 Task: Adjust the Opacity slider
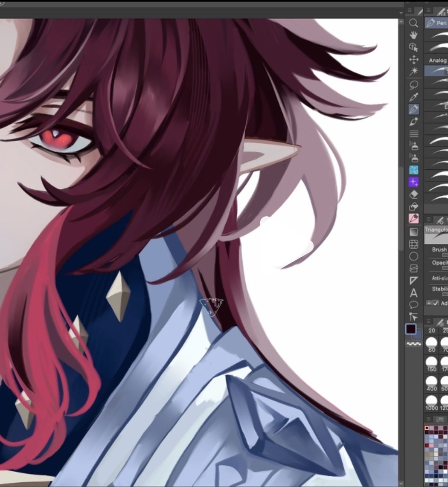pyautogui.click(x=445, y=268)
